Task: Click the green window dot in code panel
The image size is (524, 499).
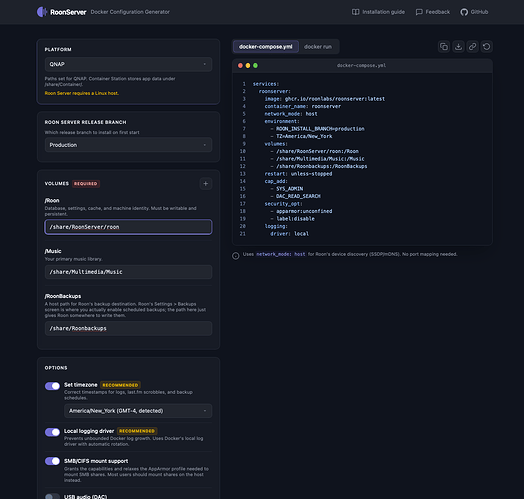Action: 255,66
